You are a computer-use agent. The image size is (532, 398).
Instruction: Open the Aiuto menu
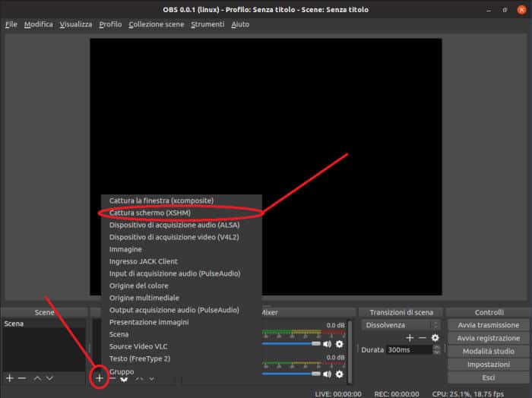pyautogui.click(x=240, y=24)
